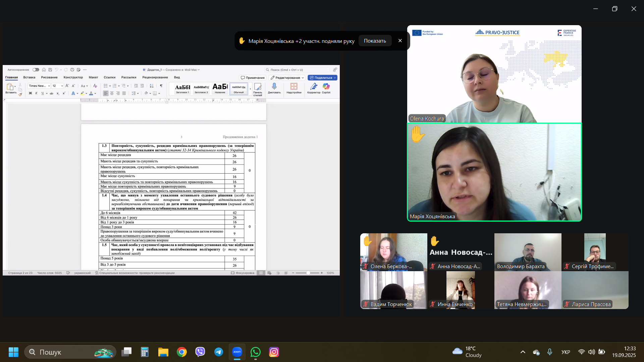644x362 pixels.
Task: Open the Рецензирование ribbon tab
Action: coord(155,77)
